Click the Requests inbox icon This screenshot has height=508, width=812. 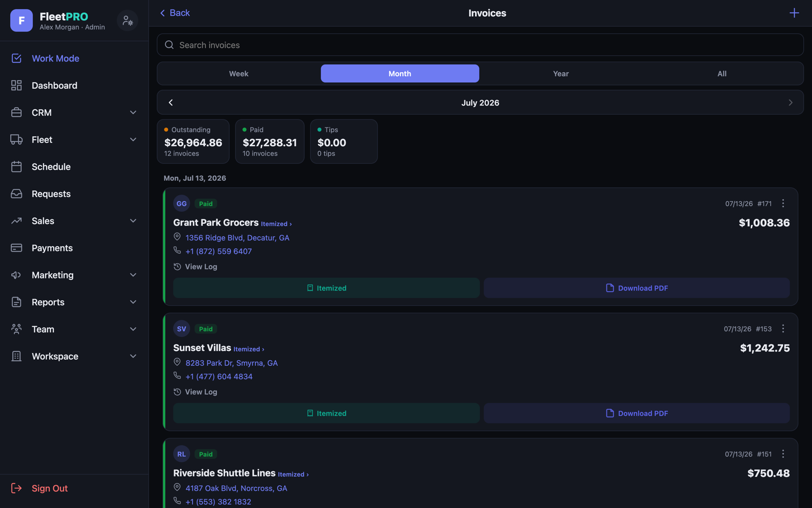pos(16,194)
